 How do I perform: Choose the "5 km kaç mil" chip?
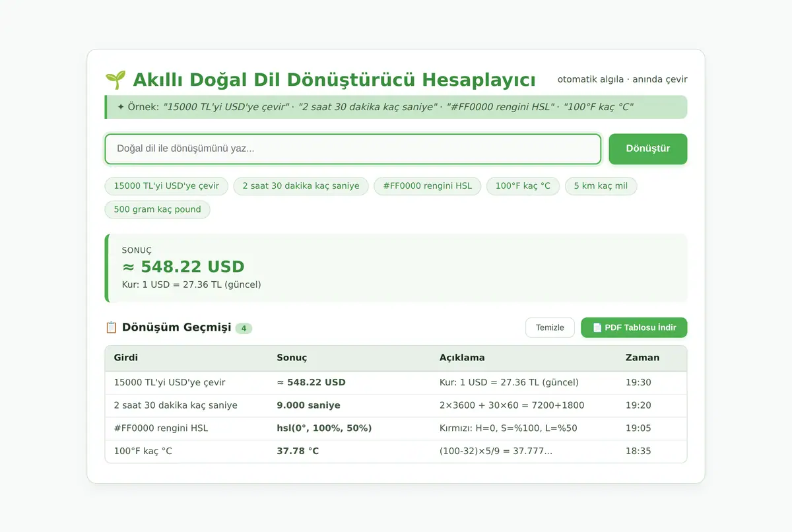click(x=601, y=186)
